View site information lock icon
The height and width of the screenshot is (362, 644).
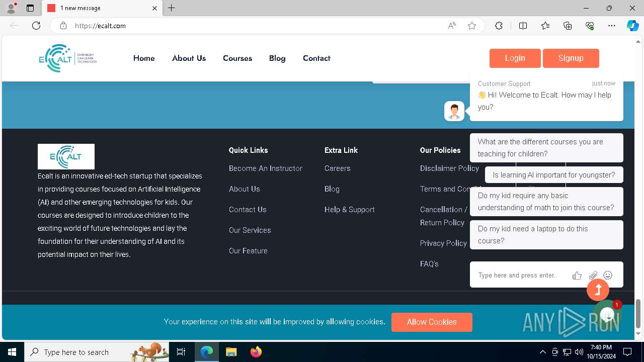point(63,26)
